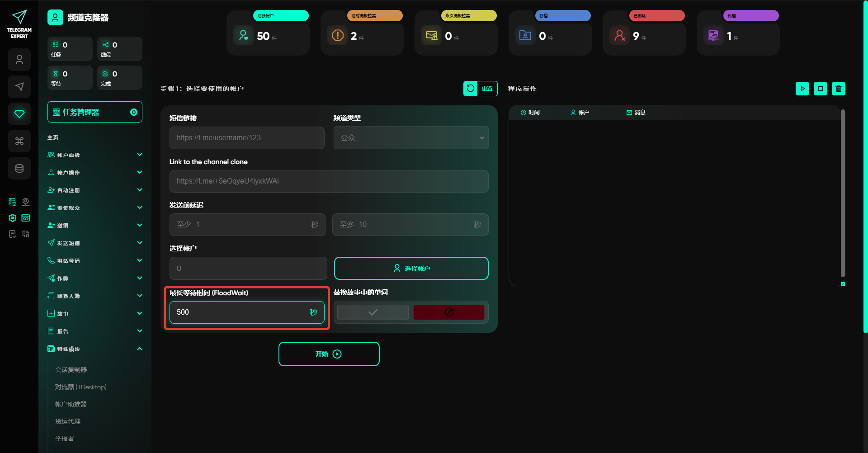Enable word replacement with checkmark toggle

pyautogui.click(x=373, y=312)
